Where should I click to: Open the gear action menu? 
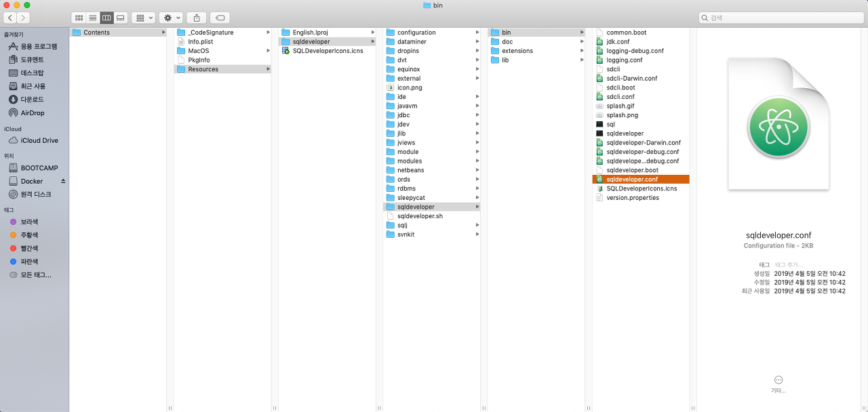point(171,18)
